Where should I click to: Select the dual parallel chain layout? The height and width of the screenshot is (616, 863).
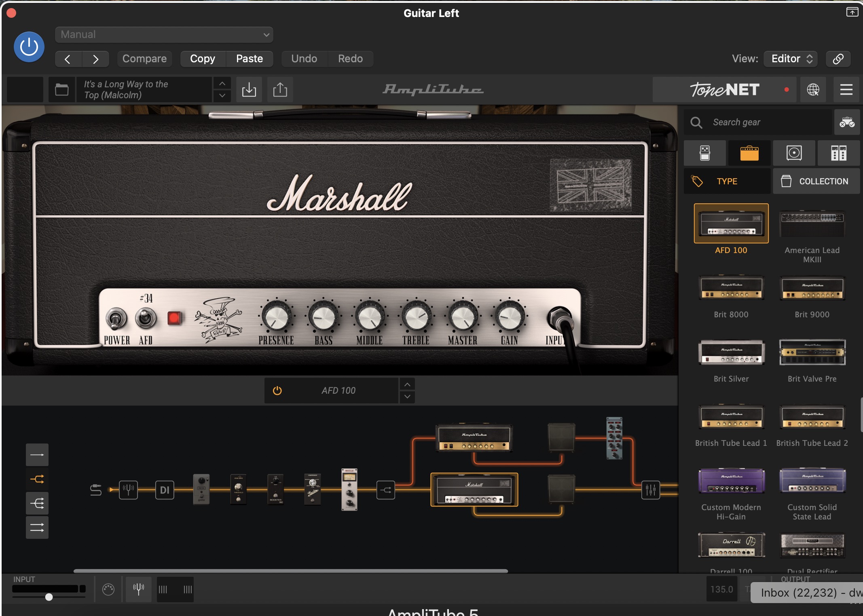(x=37, y=527)
